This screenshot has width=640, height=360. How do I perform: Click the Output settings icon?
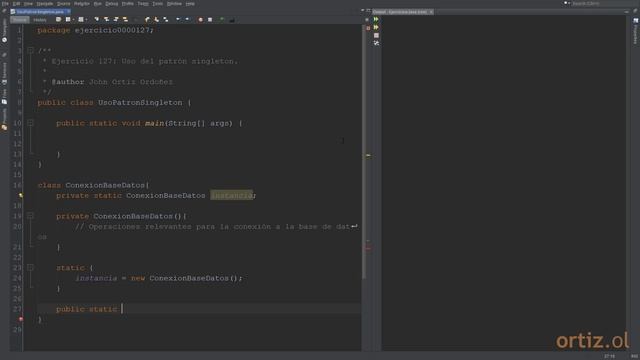coord(376,43)
